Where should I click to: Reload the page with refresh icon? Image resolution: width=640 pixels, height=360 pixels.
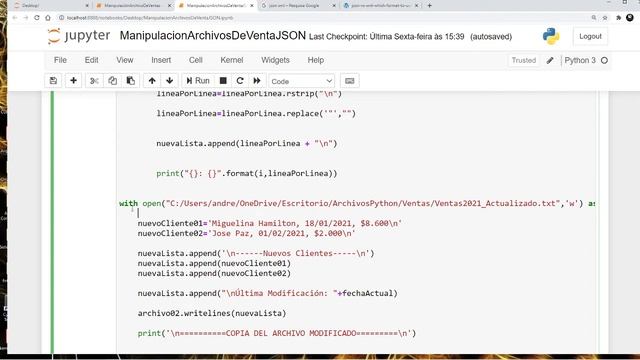pos(37,18)
